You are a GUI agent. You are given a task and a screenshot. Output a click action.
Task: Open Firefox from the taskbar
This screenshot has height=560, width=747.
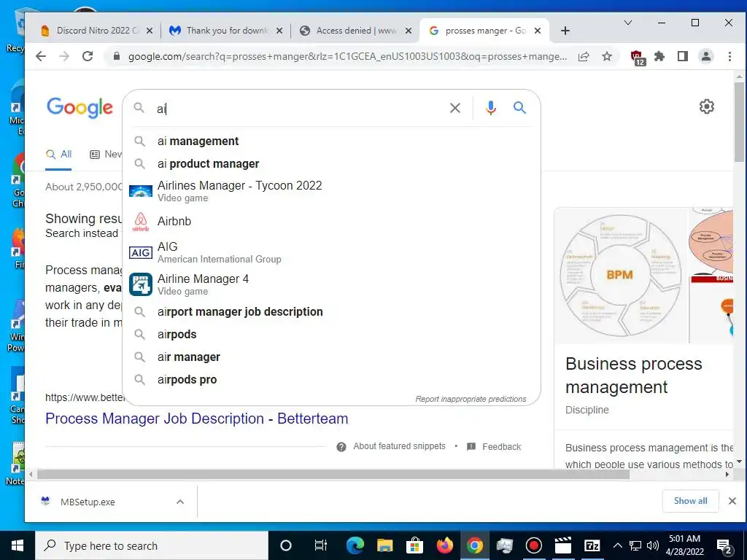click(x=444, y=545)
